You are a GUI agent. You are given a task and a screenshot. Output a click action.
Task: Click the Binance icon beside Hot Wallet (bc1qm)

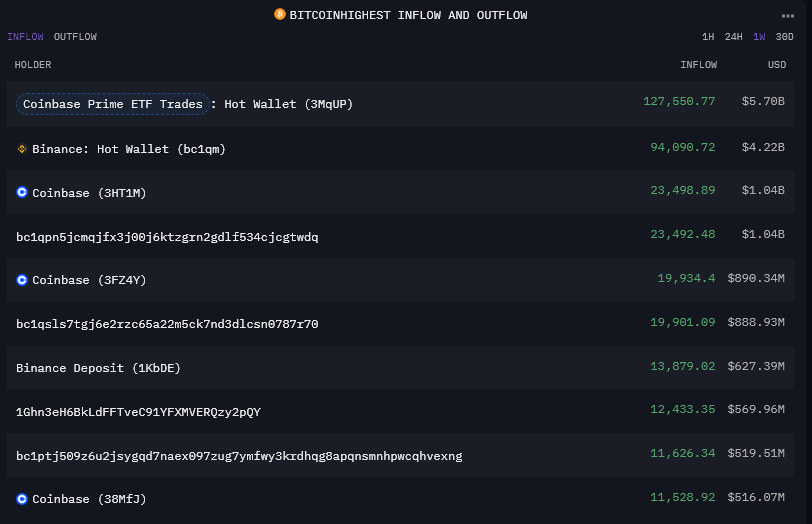(22, 149)
